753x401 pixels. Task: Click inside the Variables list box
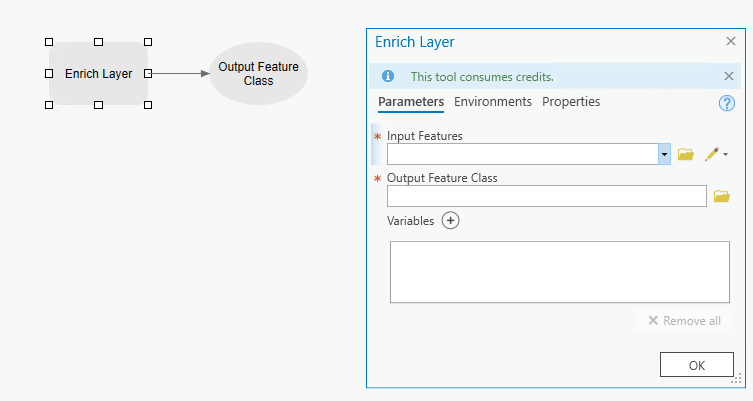point(560,272)
